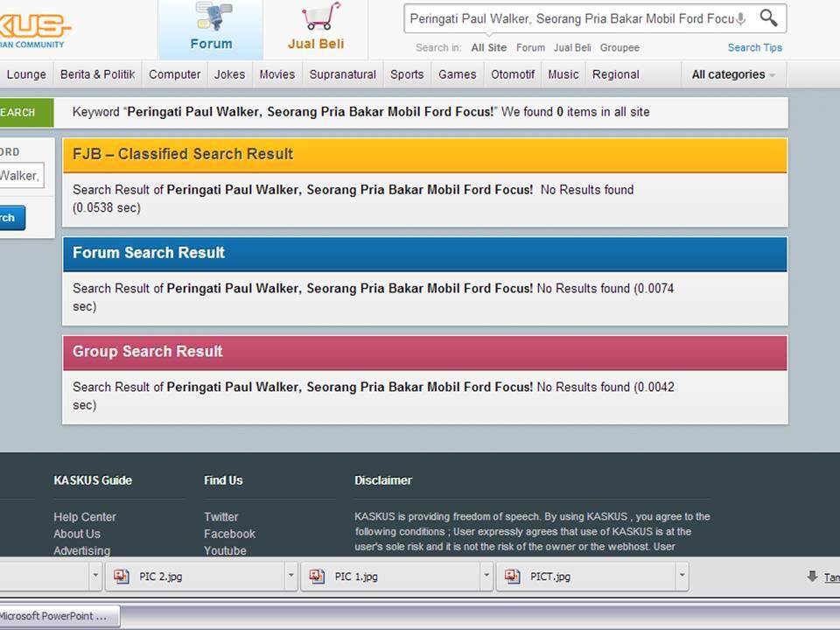This screenshot has width=840, height=630.
Task: Select the Movies category
Action: (277, 74)
